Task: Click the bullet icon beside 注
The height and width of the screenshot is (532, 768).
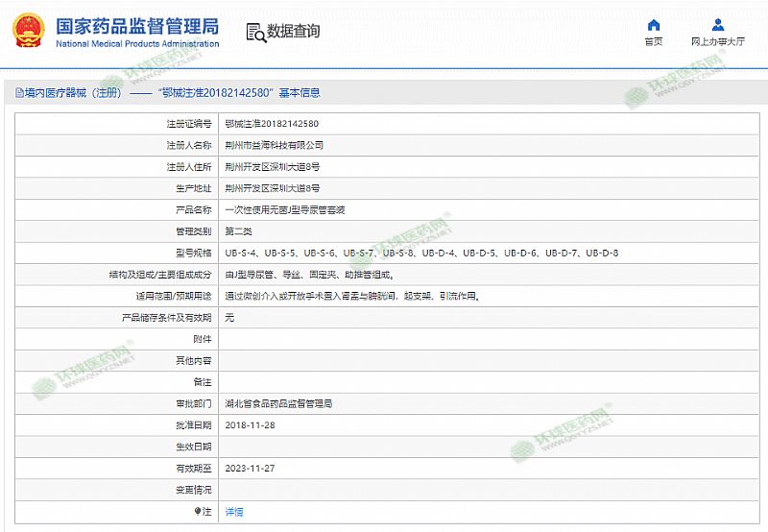Action: coord(198,512)
